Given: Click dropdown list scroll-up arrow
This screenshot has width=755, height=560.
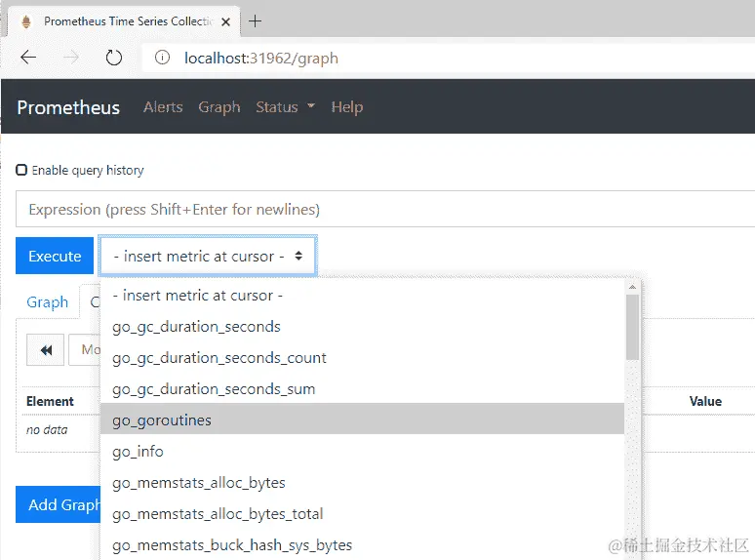Looking at the screenshot, I should 632,287.
